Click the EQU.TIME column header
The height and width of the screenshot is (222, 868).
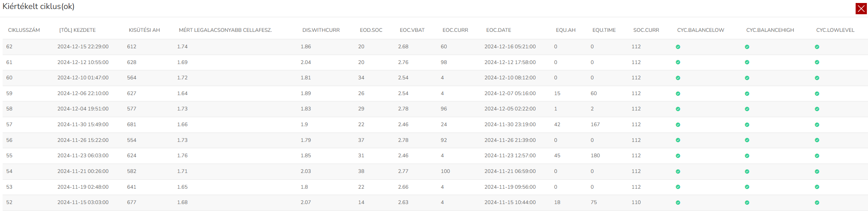click(604, 30)
